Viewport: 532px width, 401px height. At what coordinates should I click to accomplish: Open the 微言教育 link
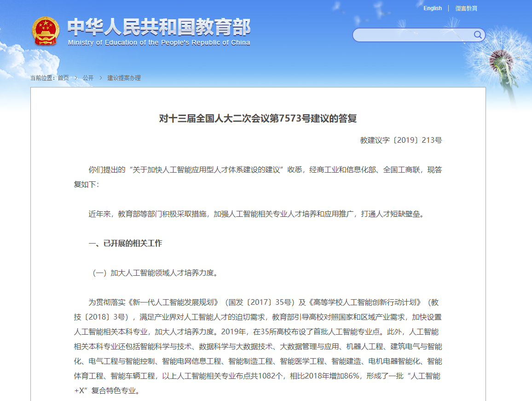click(466, 8)
